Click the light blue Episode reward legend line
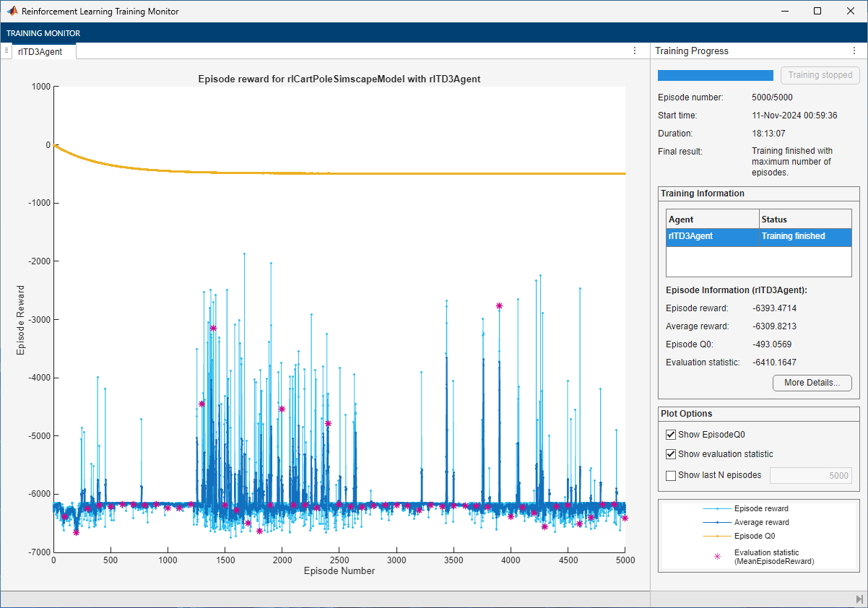Screen dimensions: 868x608 (717, 508)
